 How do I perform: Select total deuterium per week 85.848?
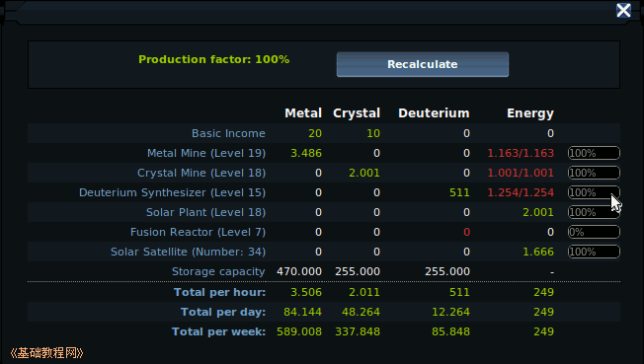pyautogui.click(x=450, y=331)
